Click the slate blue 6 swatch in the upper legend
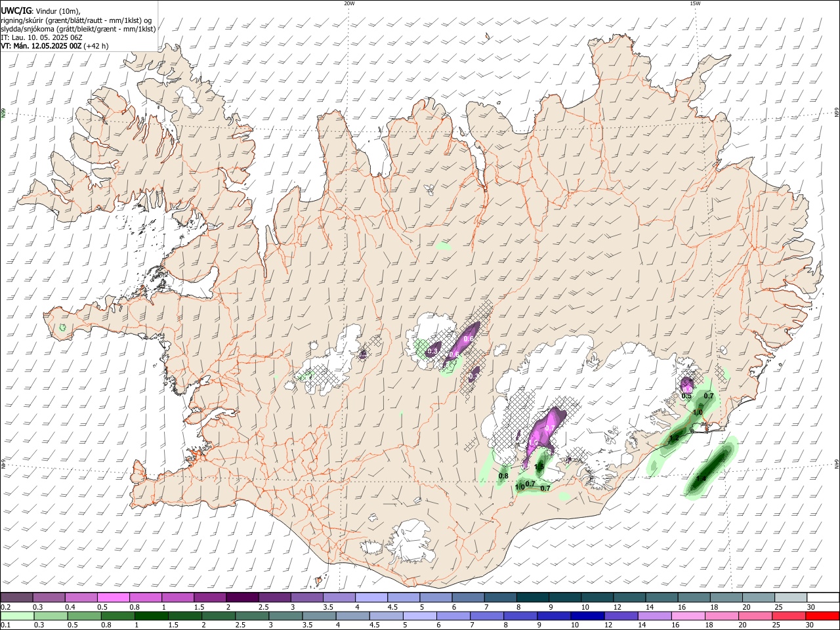The width and height of the screenshot is (840, 630). point(468,598)
